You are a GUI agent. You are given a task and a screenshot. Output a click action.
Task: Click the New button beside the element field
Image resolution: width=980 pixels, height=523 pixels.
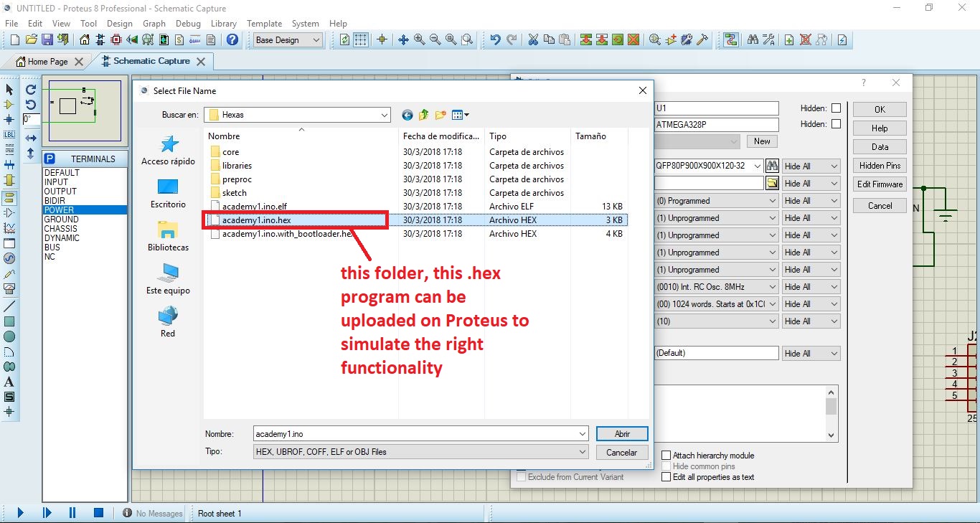762,141
